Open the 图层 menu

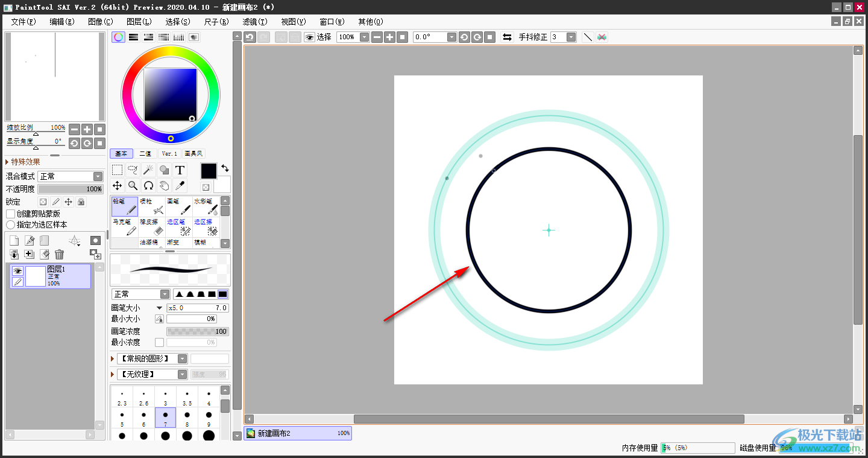139,21
